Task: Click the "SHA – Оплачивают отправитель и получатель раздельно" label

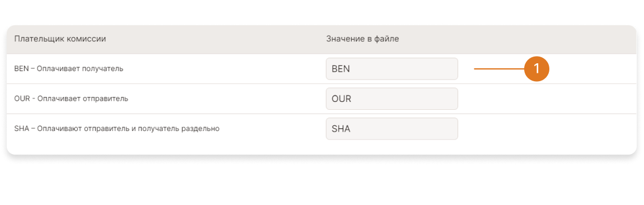Action: pyautogui.click(x=116, y=129)
